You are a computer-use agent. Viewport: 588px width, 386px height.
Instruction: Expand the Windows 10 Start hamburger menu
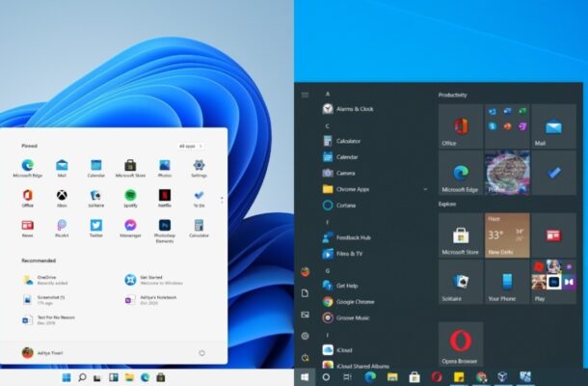[305, 95]
